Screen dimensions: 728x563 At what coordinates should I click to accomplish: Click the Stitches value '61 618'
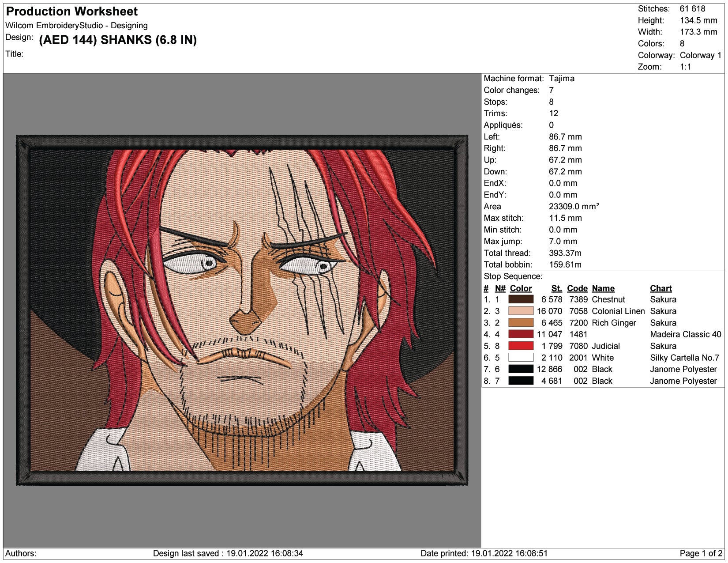tap(692, 9)
